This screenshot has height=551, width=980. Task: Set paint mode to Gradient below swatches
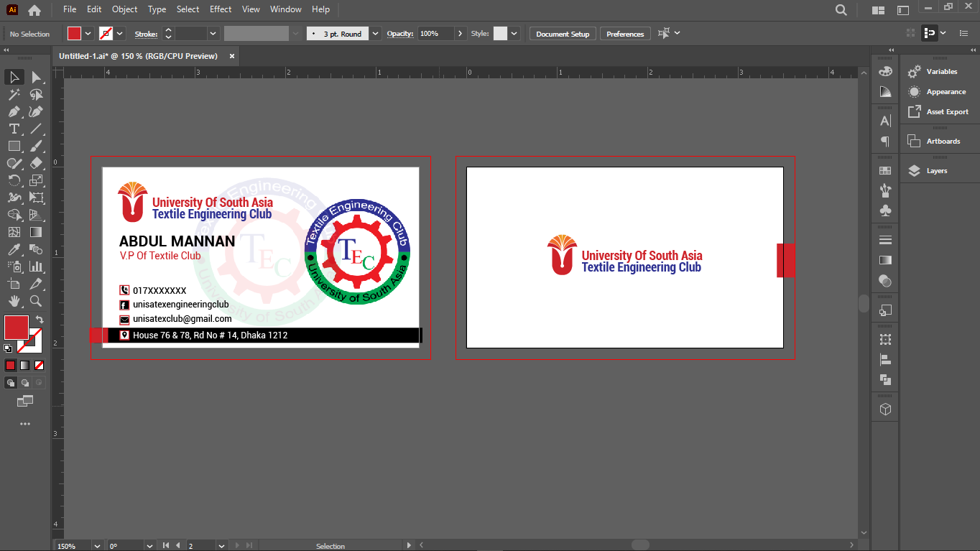25,365
